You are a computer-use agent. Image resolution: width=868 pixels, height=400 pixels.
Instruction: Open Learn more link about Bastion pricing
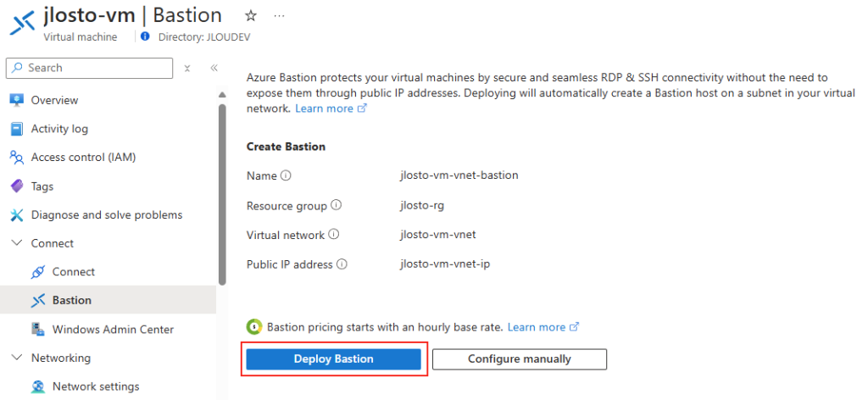click(537, 327)
